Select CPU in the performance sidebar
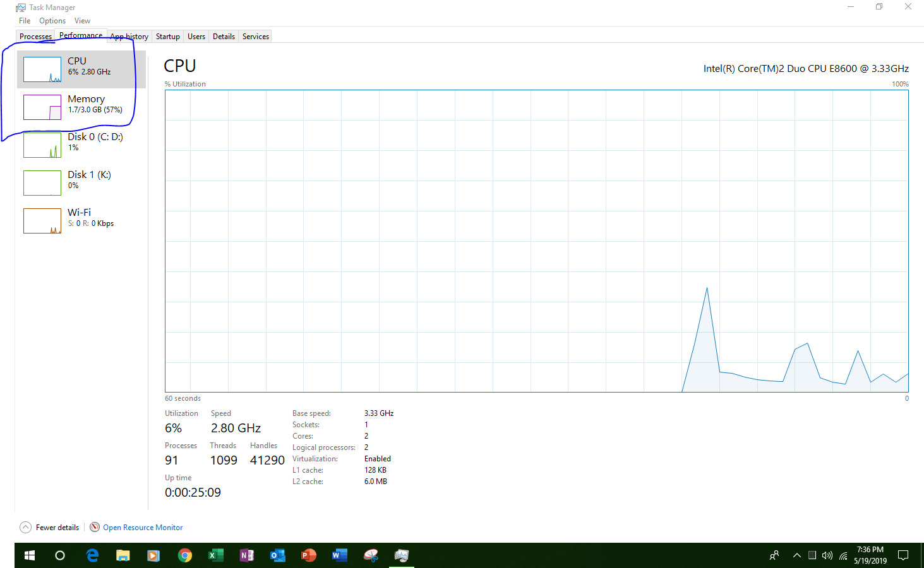The height and width of the screenshot is (568, 924). coord(81,69)
